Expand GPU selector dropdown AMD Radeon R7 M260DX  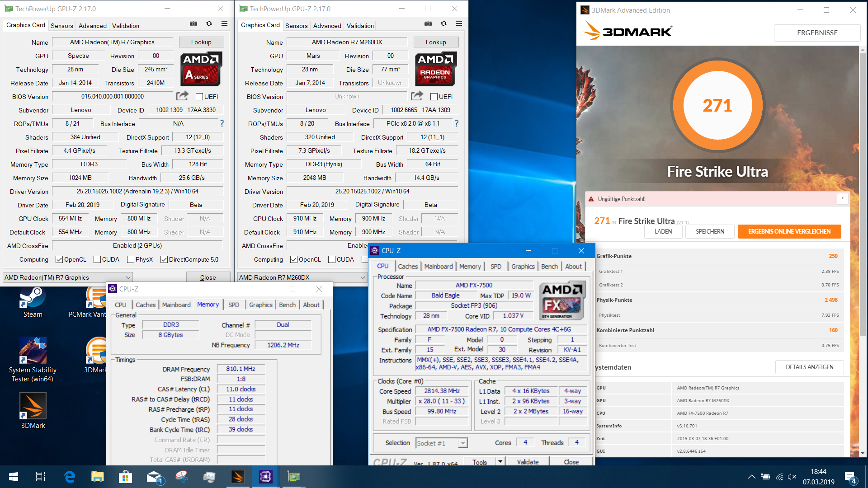(x=302, y=277)
